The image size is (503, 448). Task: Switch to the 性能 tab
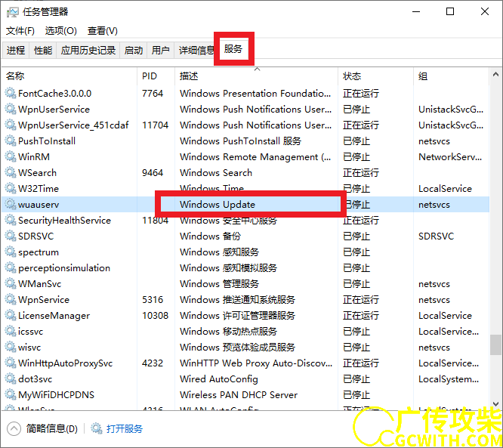pyautogui.click(x=43, y=51)
